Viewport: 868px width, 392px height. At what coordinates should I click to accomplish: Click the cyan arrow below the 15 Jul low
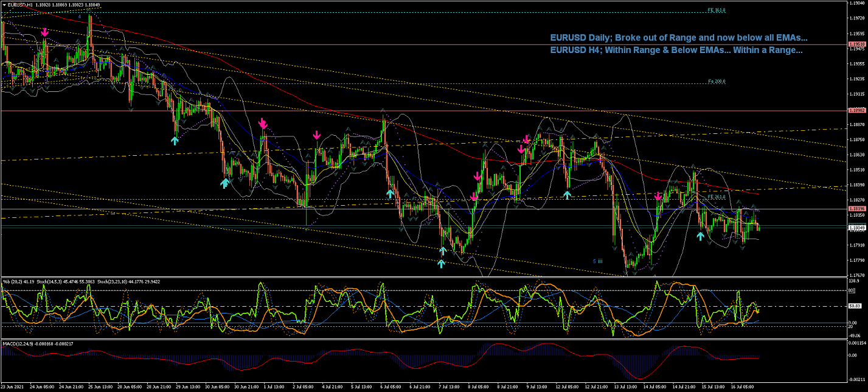tap(701, 236)
